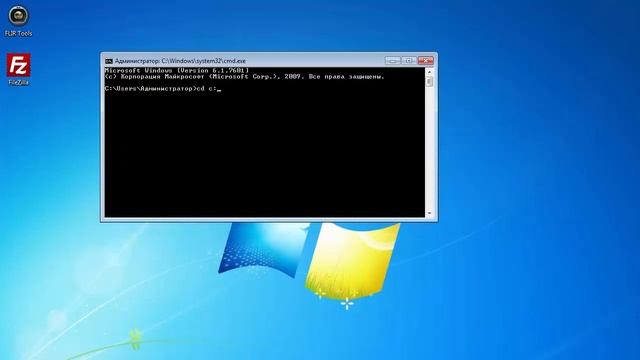Click the 'Microsoft Windows [Version 6.1.7601]' line
The width and height of the screenshot is (640, 360).
tap(177, 70)
